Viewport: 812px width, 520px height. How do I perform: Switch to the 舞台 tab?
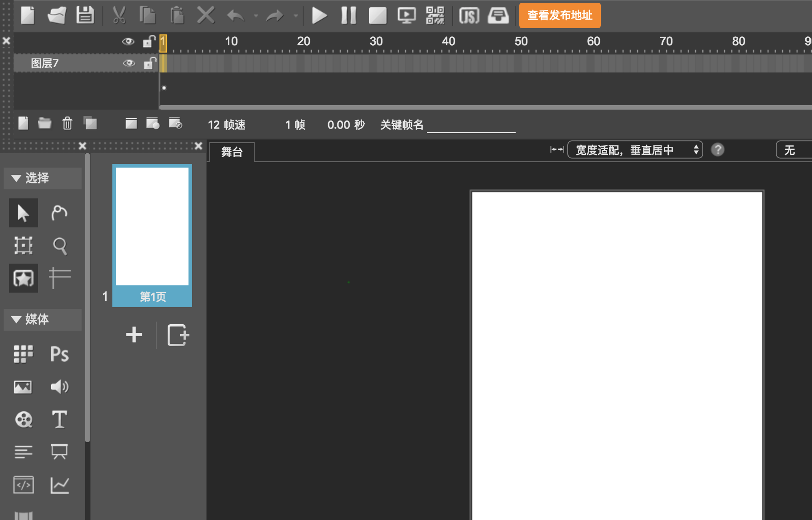232,152
